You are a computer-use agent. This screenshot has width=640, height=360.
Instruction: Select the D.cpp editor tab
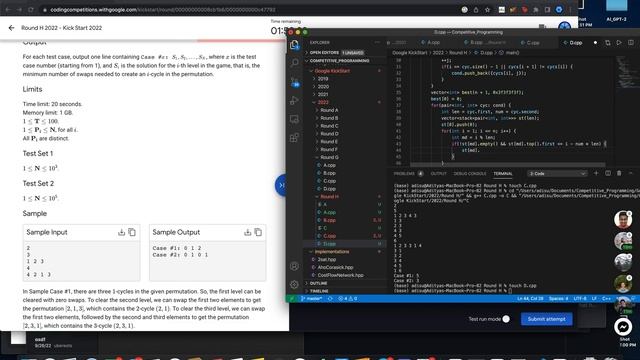576,42
